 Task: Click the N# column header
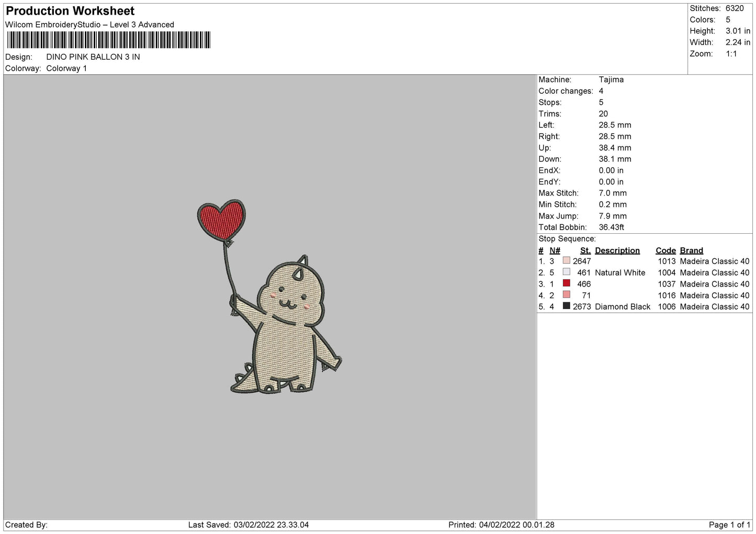(x=555, y=251)
